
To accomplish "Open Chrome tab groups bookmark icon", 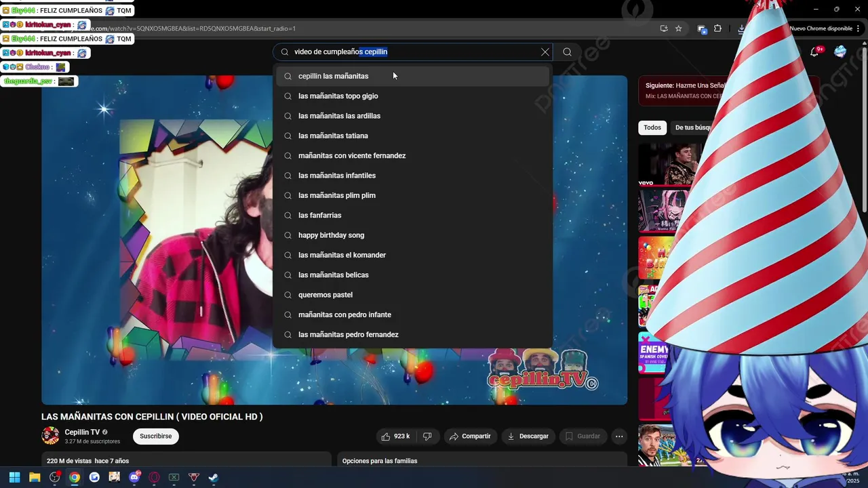I will 702,28.
